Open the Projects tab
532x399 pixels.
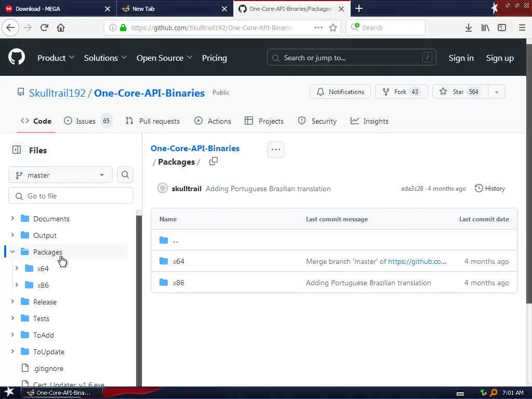(x=264, y=121)
